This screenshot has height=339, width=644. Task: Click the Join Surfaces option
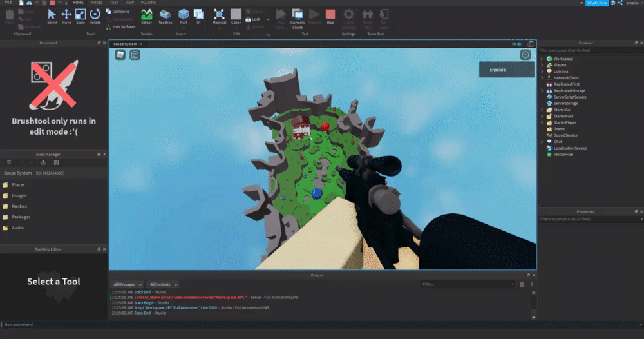tap(121, 26)
